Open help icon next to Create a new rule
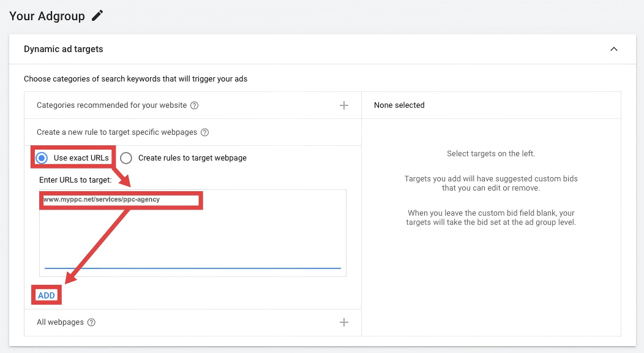644x353 pixels. (x=205, y=132)
